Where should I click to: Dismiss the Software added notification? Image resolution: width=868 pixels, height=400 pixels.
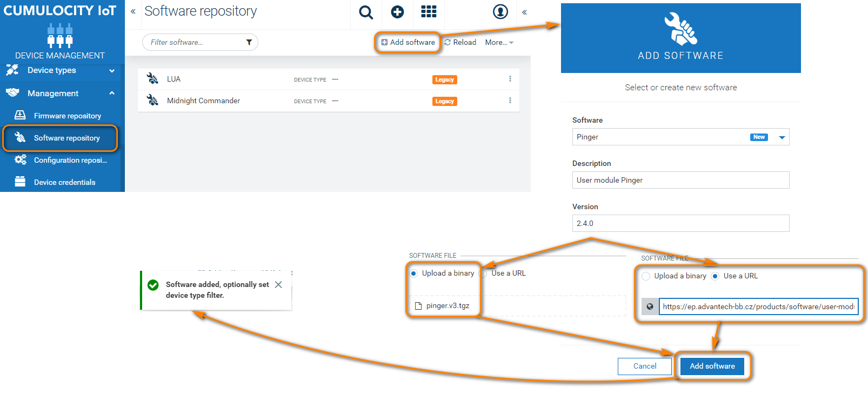coord(278,284)
